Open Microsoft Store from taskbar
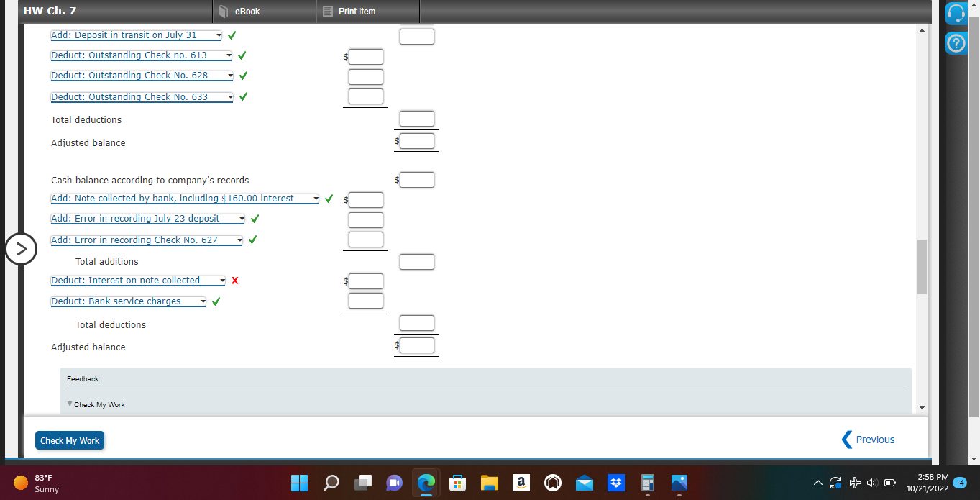 (x=458, y=483)
